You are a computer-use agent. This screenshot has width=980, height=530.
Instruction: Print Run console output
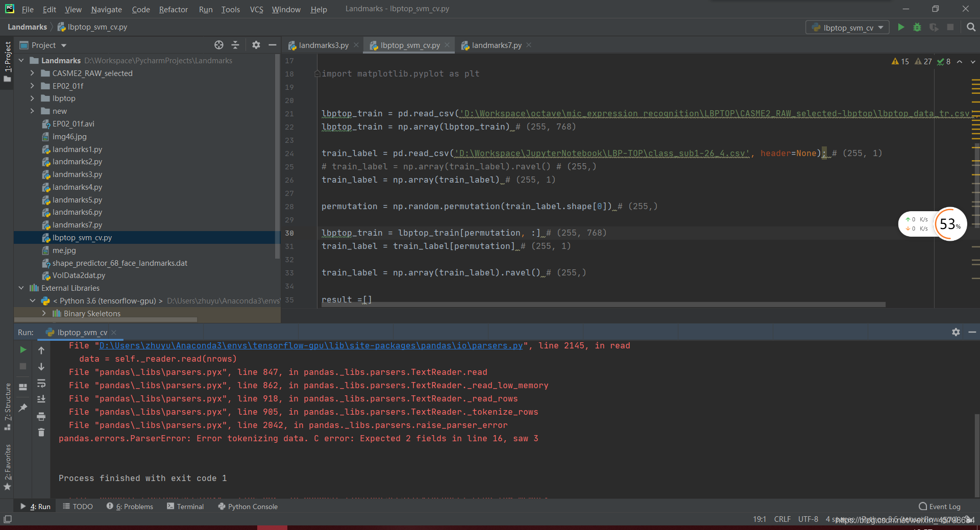point(41,416)
